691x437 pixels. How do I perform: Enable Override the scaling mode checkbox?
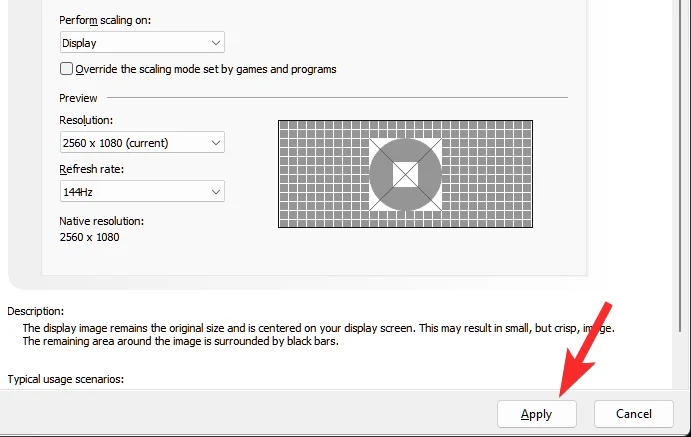tap(66, 69)
